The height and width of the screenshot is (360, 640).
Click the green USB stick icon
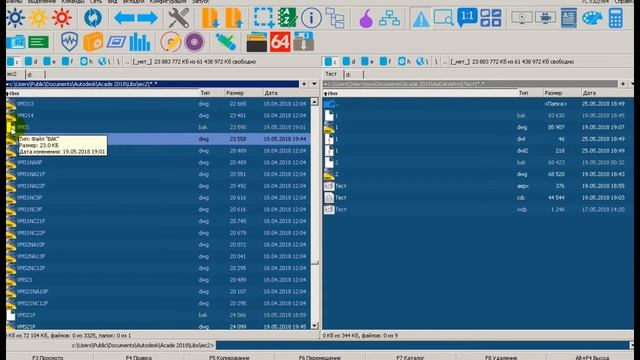click(x=226, y=42)
